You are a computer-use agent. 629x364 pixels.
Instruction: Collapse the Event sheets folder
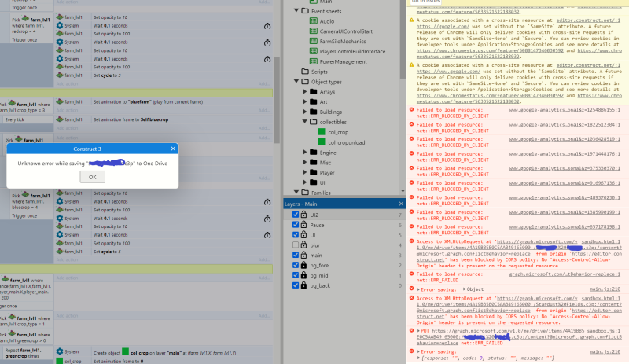[x=296, y=11]
